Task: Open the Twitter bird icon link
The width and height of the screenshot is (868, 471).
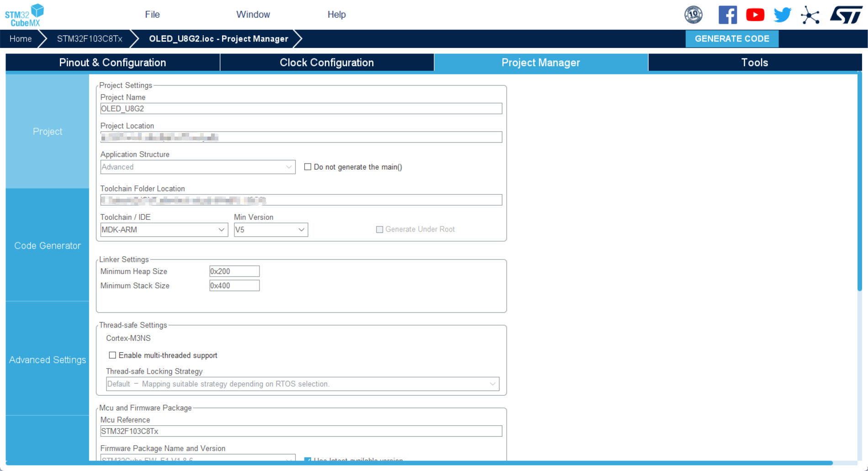Action: 783,15
